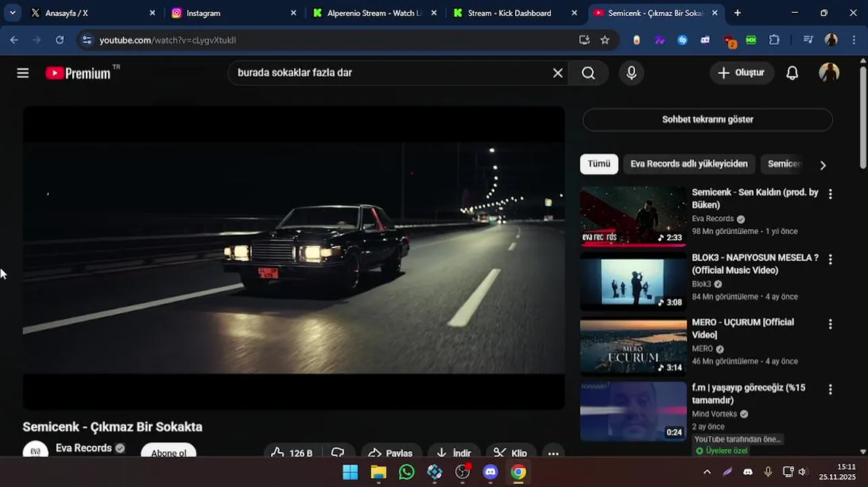Subscribe with Abone ol button
The image size is (868, 487).
pos(168,452)
